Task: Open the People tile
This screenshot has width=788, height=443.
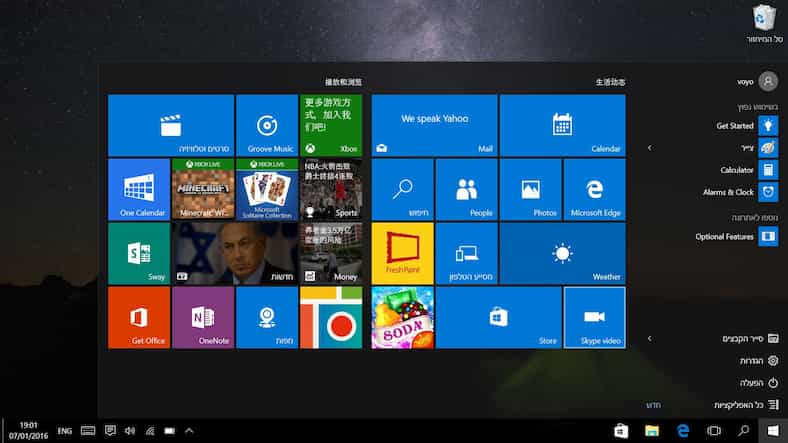Action: [x=466, y=189]
